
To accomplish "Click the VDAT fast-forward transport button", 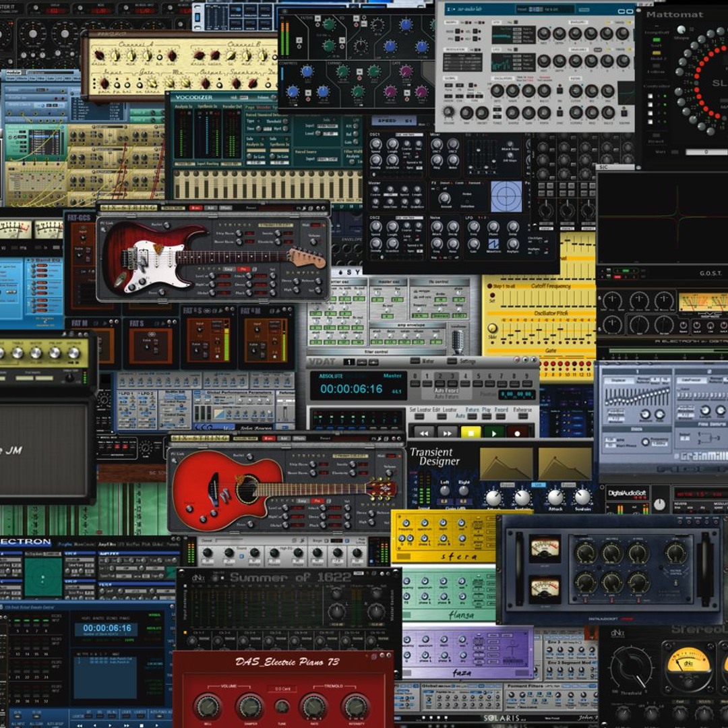I will tap(448, 433).
